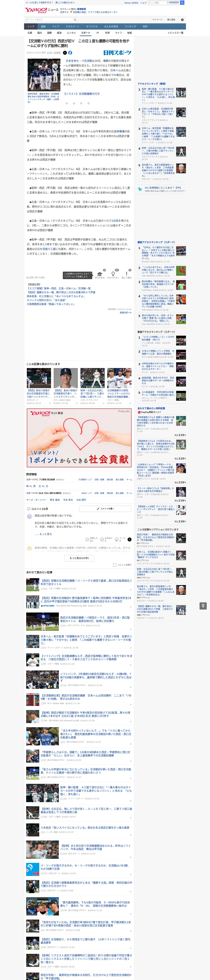Click the search magnifier beside the keyword box
Viewport: 210px width, 980px height.
point(75,19)
